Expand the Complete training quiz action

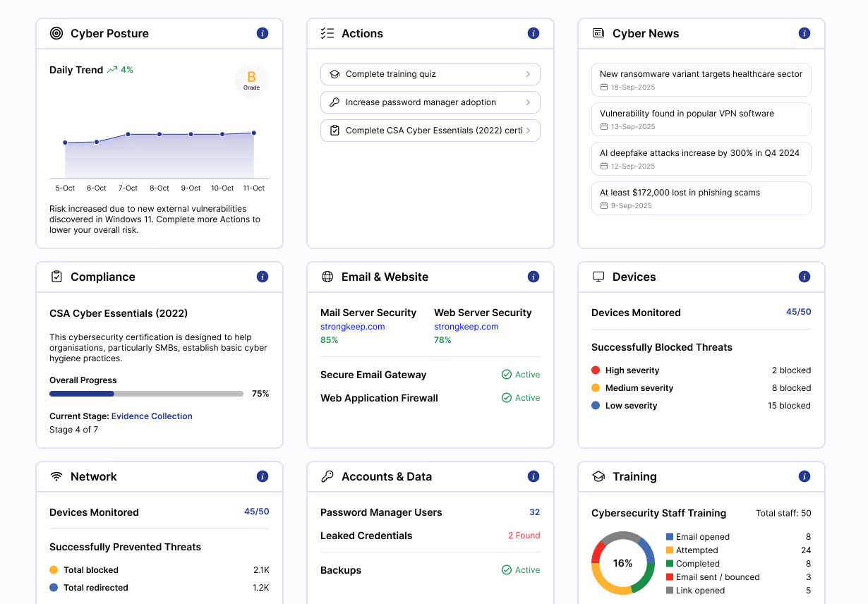[430, 74]
